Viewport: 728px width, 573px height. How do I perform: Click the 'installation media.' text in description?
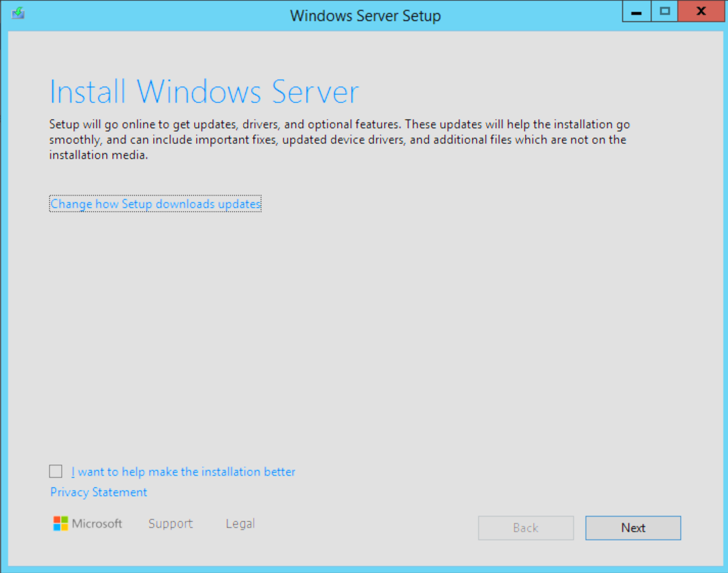98,155
